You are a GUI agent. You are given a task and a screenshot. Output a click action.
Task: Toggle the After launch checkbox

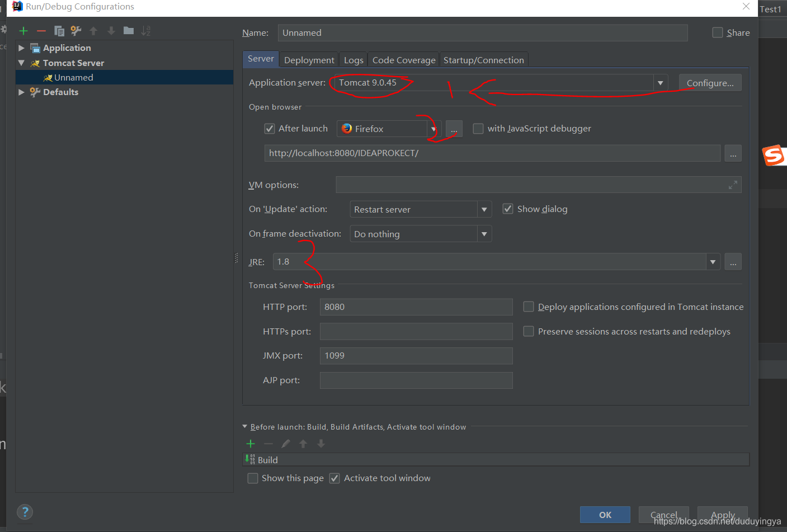(270, 129)
